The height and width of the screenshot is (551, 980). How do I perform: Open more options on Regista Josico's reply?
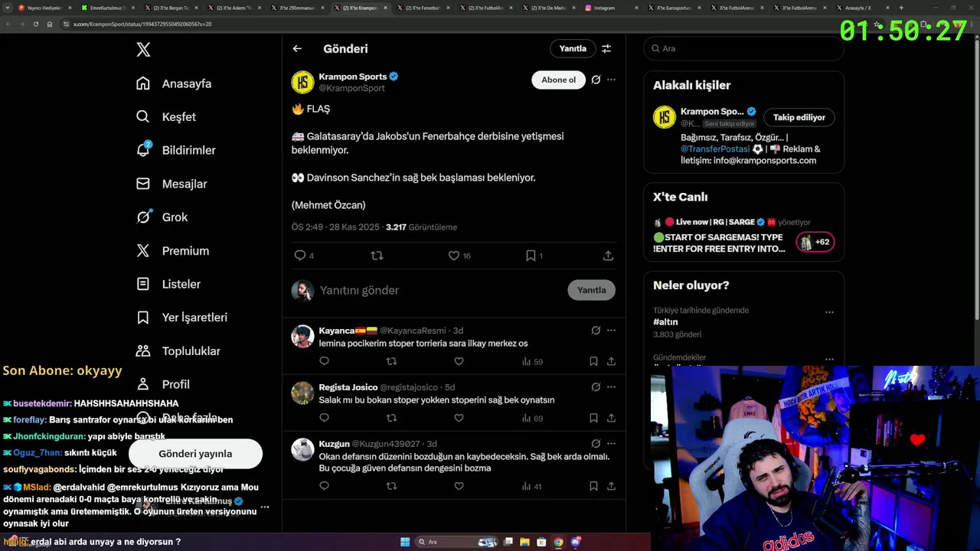tap(611, 387)
